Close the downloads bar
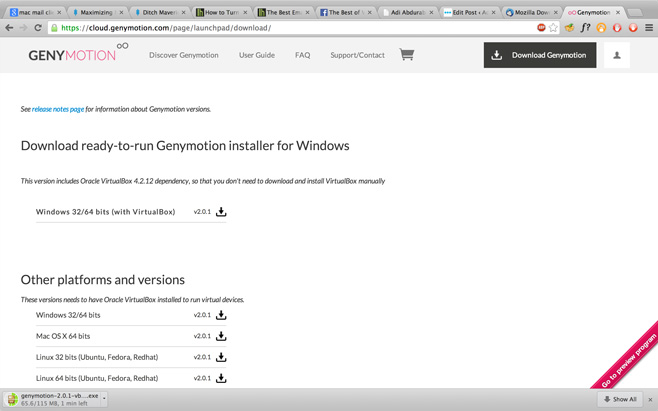This screenshot has width=658, height=411. click(650, 399)
